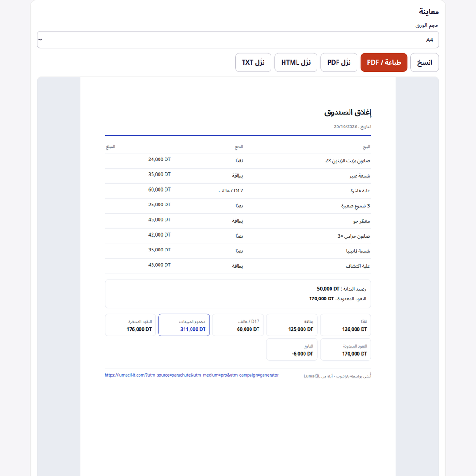Click the حجم الورق label
This screenshot has width=476, height=476.
point(427,26)
